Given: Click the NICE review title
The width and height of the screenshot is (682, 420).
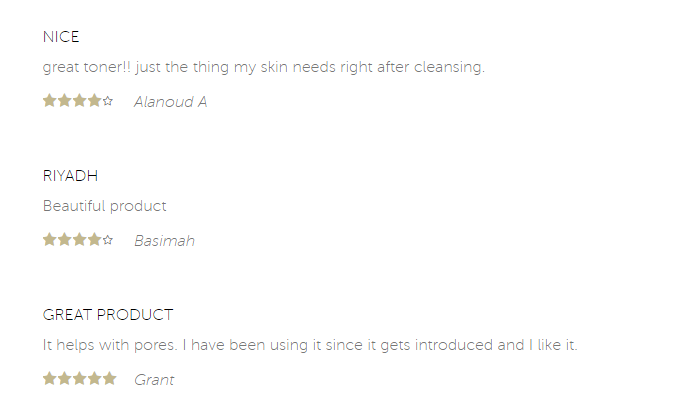Looking at the screenshot, I should [61, 37].
